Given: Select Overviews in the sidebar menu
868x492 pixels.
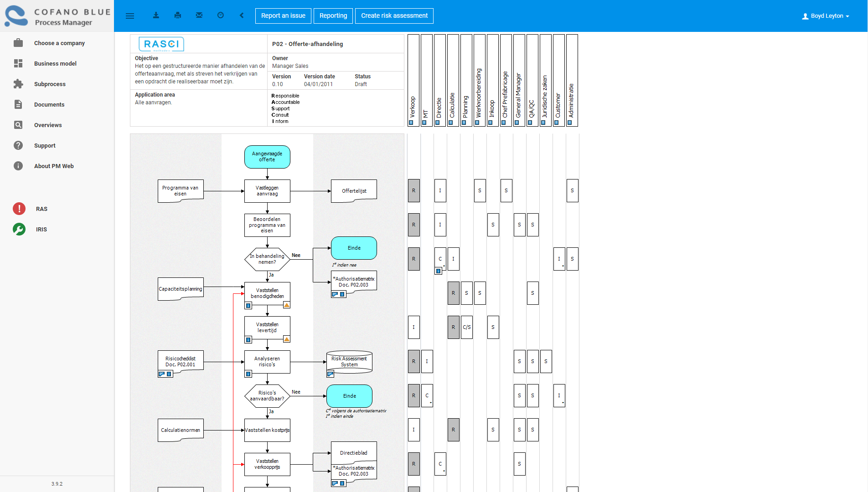Looking at the screenshot, I should pyautogui.click(x=48, y=125).
